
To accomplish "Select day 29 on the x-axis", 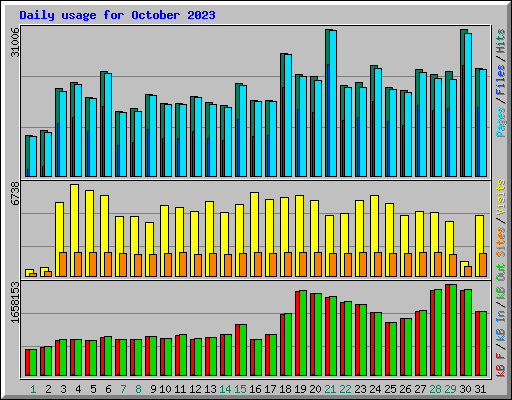I will 450,389.
